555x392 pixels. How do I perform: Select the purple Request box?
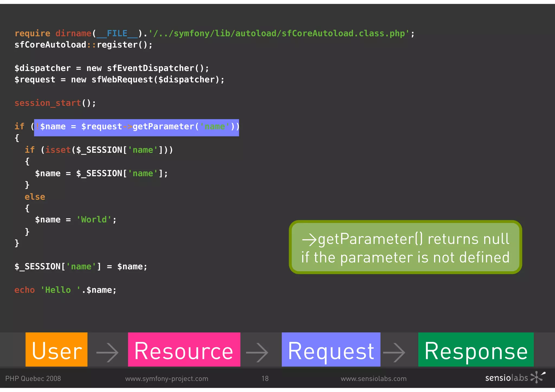click(x=331, y=349)
